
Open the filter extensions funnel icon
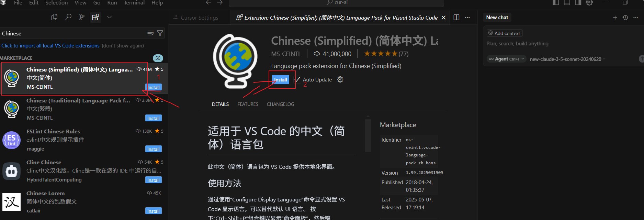(160, 33)
